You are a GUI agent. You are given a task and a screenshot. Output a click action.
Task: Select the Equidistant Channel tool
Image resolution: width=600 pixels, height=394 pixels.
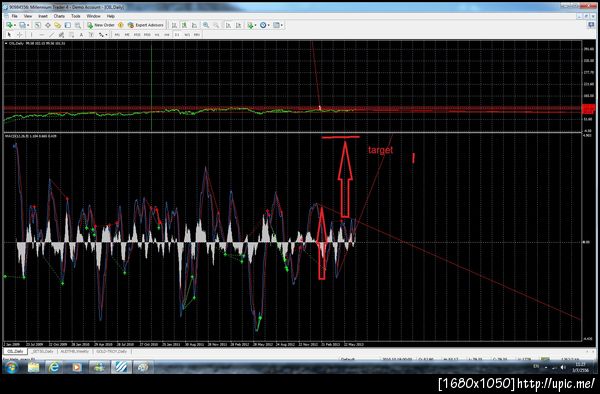tap(61, 35)
